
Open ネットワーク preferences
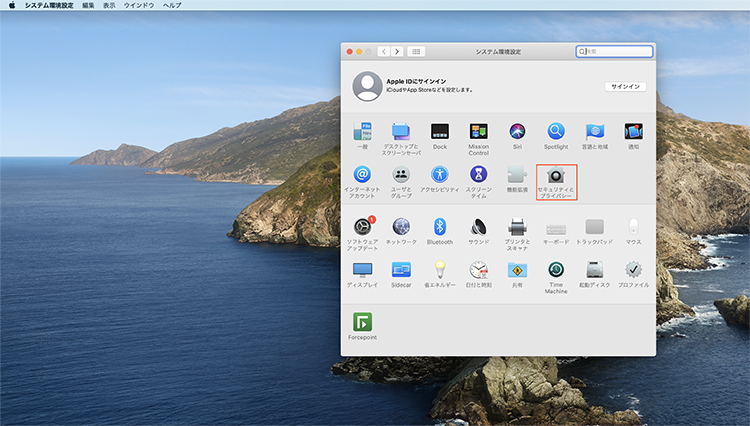(401, 227)
